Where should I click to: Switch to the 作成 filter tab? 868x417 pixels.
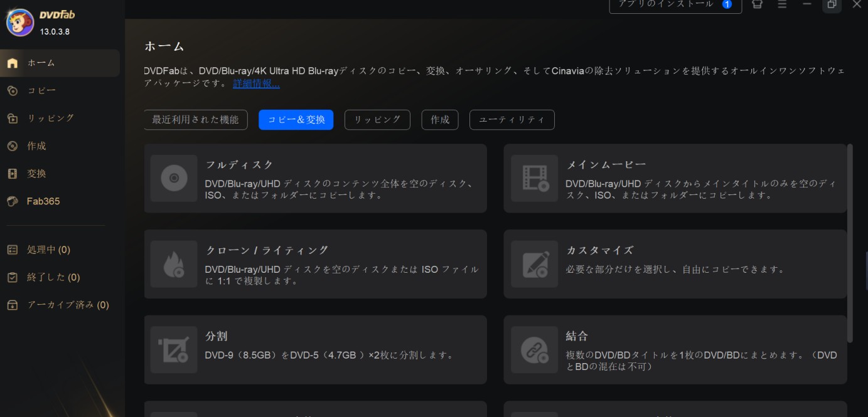[x=440, y=120]
